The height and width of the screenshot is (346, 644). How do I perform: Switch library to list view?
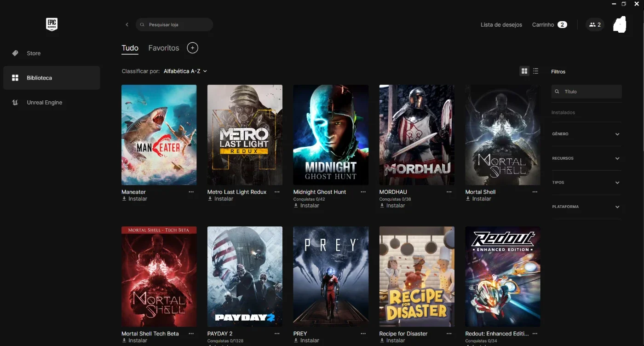535,71
